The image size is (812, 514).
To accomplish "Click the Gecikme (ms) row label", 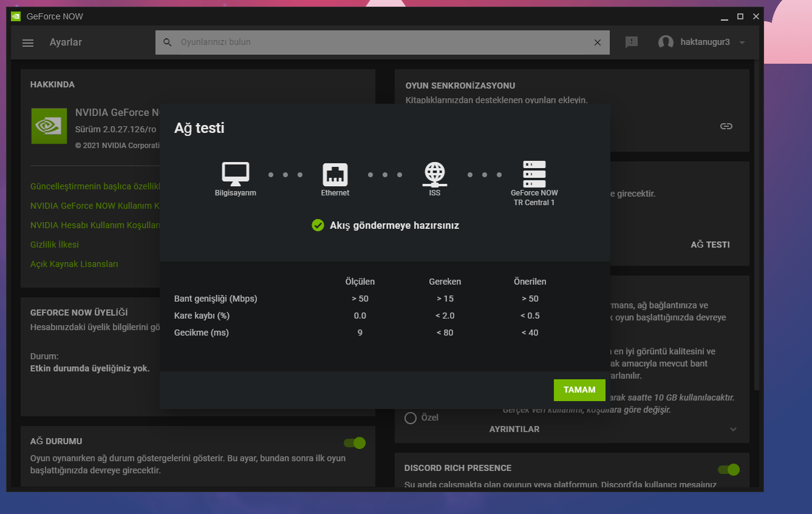I will [202, 333].
